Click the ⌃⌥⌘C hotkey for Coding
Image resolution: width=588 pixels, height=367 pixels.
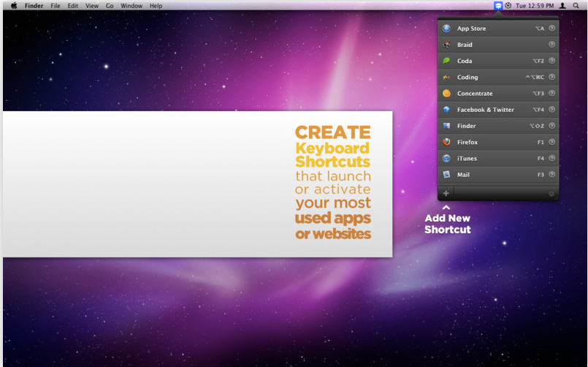[x=535, y=77]
